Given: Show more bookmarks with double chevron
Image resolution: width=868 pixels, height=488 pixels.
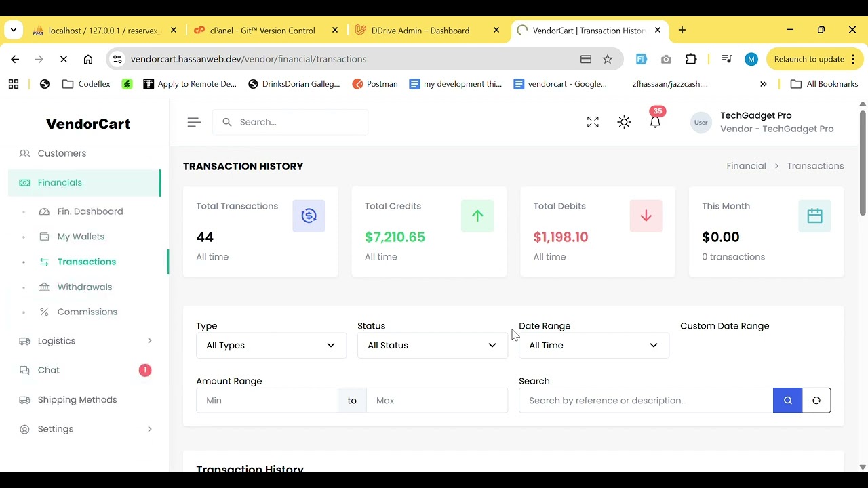Looking at the screenshot, I should pos(764,84).
